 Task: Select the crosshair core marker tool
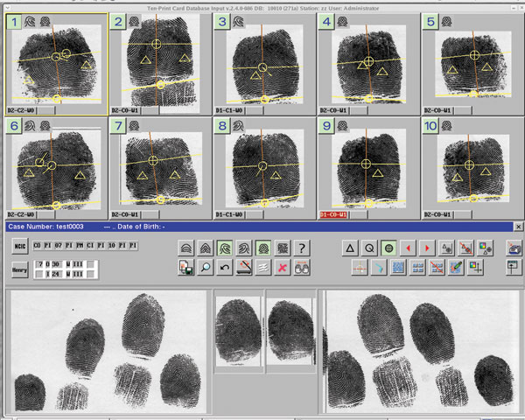pos(388,248)
